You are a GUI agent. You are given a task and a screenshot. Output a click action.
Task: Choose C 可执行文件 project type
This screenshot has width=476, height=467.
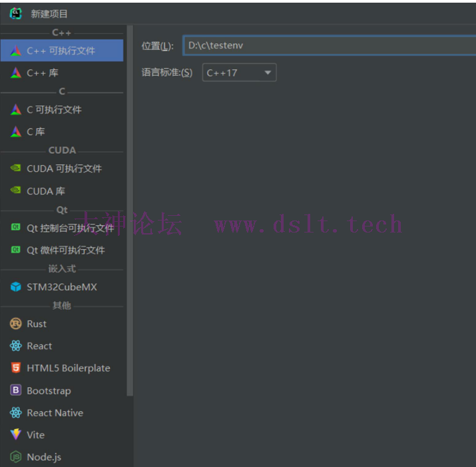coord(62,110)
